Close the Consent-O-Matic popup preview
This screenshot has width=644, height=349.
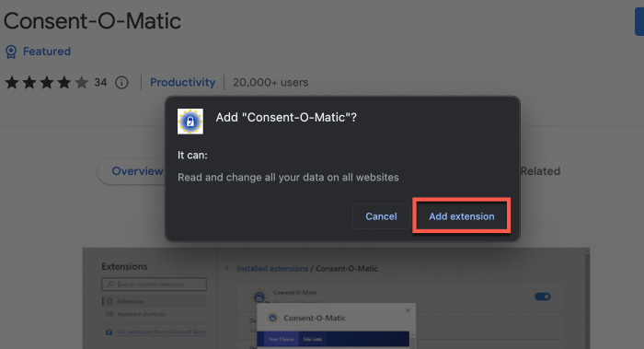click(408, 310)
